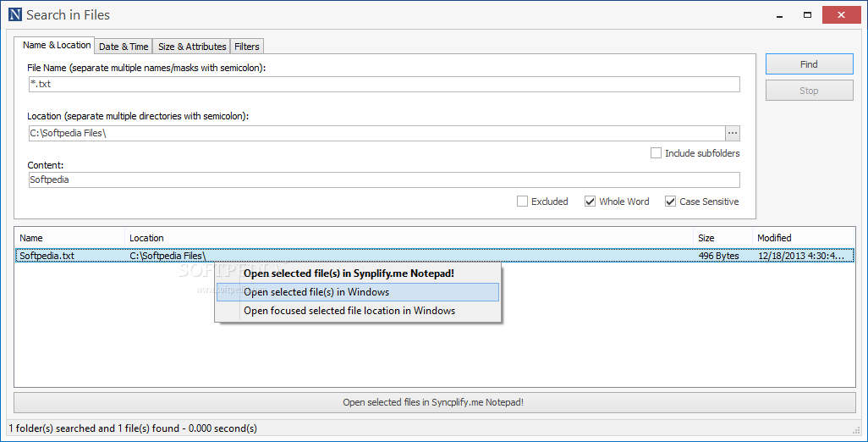
Task: Close the Search in Files window
Action: click(842, 15)
